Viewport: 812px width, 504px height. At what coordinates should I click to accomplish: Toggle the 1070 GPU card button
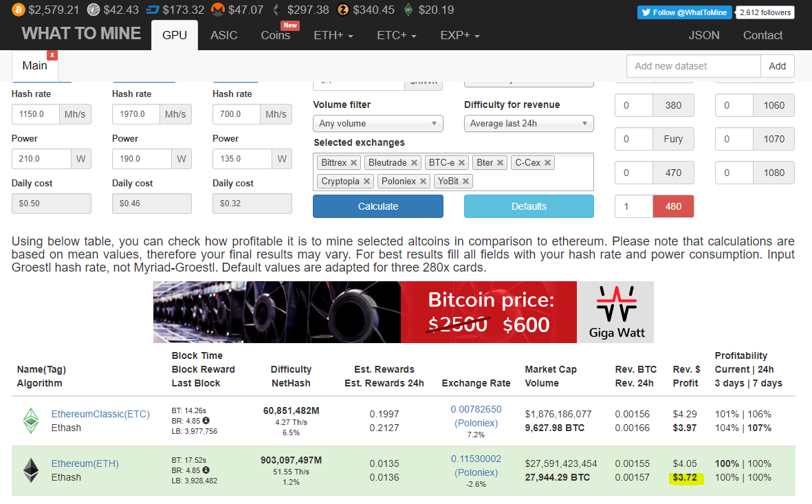[x=773, y=139]
